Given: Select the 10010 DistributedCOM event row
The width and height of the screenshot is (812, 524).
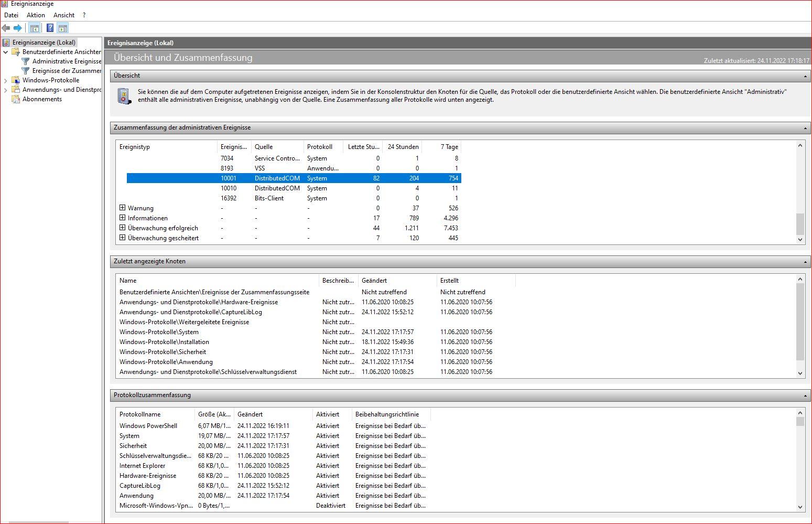Looking at the screenshot, I should tap(294, 188).
